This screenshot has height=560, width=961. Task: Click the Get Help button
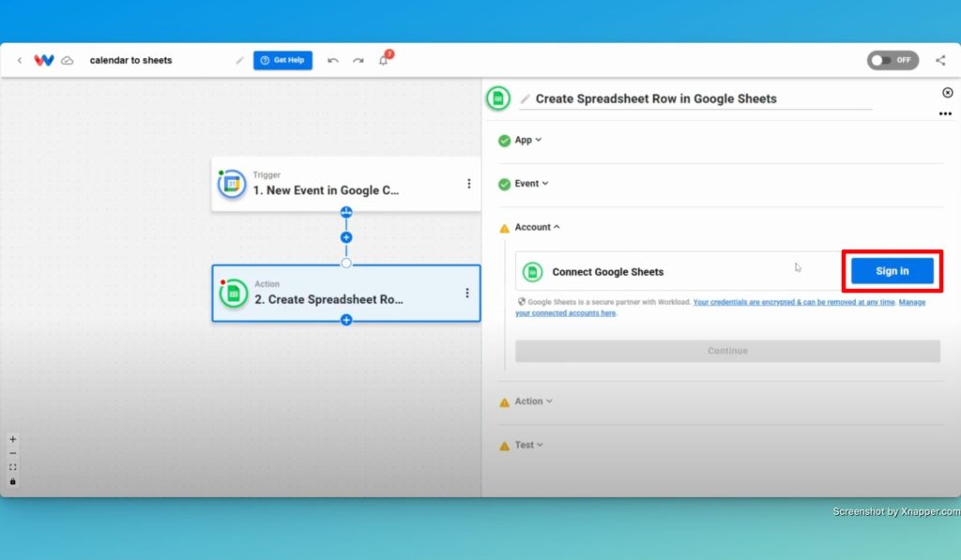[282, 60]
